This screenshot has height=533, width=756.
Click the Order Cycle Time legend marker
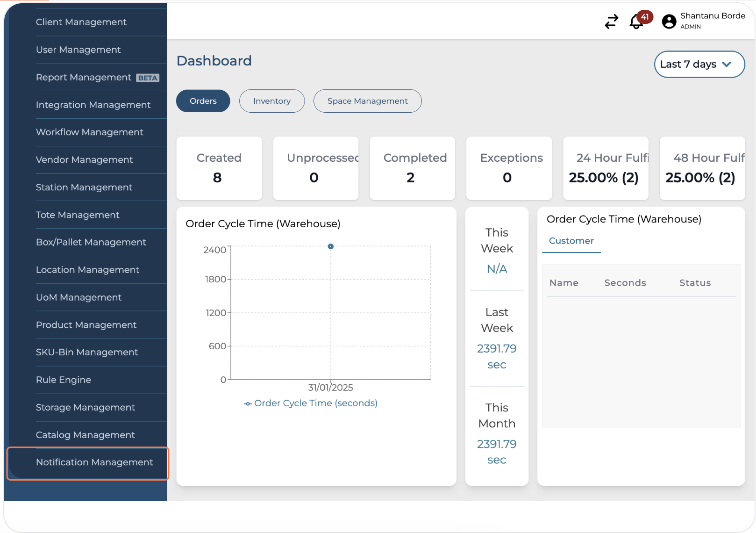248,403
